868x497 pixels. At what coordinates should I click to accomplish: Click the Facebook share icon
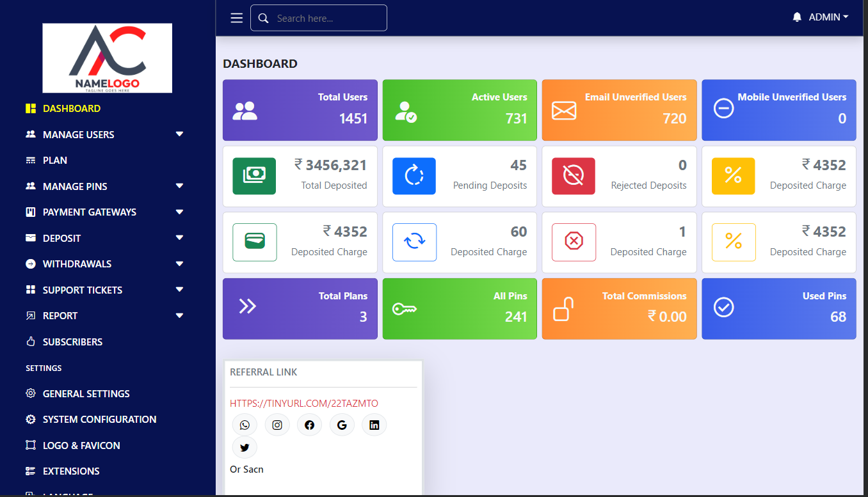pos(310,425)
